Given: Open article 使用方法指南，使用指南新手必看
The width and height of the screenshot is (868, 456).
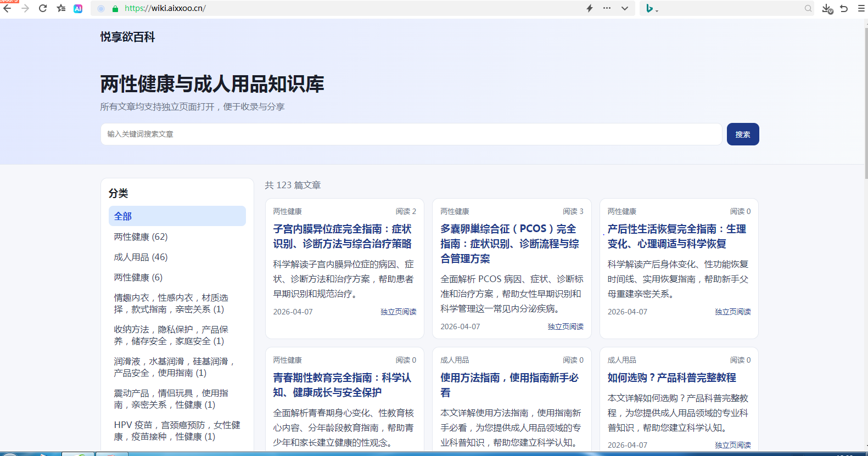Looking at the screenshot, I should [509, 385].
